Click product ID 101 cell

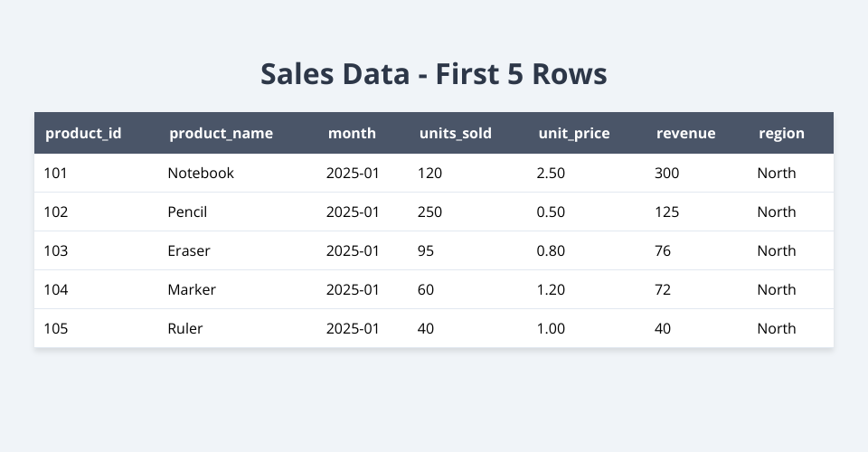pos(56,173)
